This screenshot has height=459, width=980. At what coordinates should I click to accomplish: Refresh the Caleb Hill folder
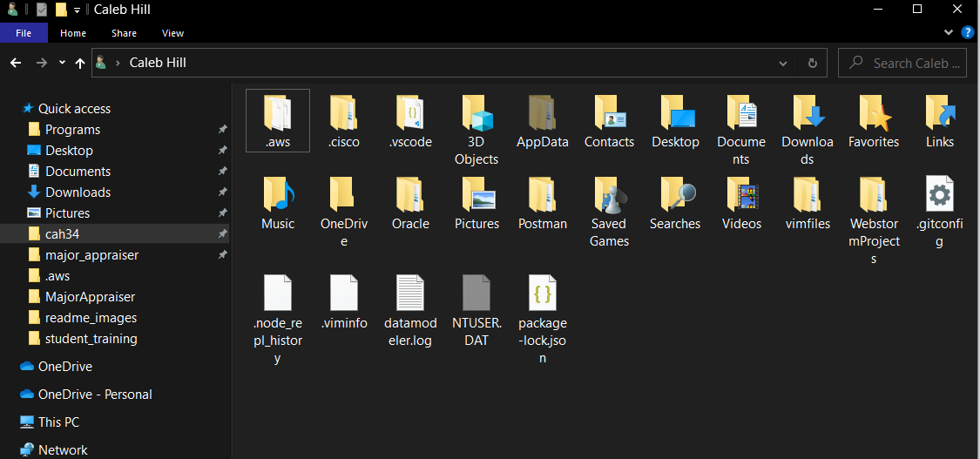813,63
